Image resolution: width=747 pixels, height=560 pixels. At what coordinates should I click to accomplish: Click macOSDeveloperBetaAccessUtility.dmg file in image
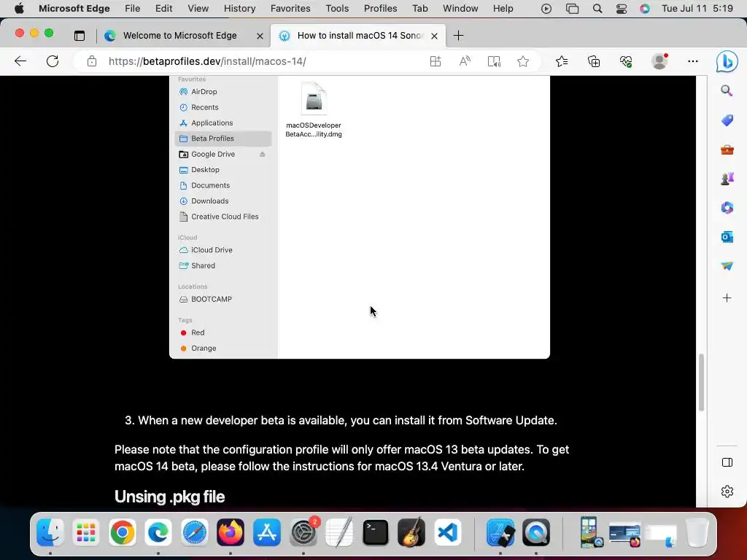point(314,110)
